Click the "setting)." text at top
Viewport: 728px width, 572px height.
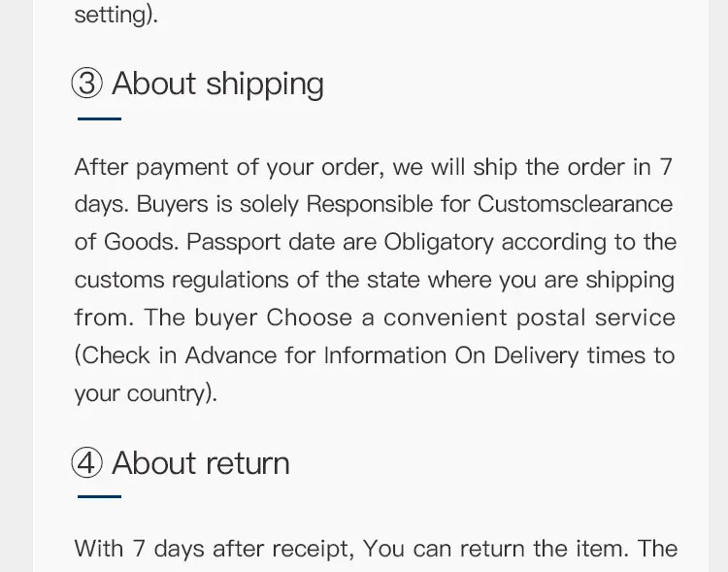tap(116, 17)
